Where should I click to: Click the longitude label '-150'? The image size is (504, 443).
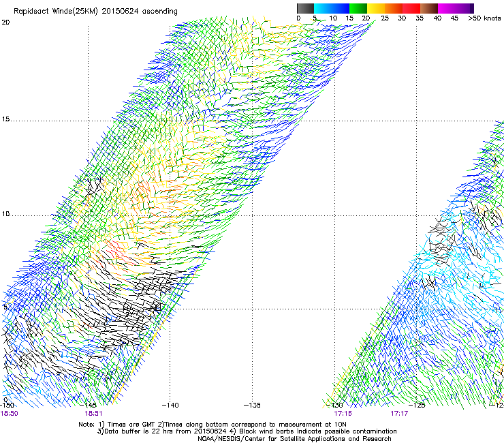coord(7,405)
